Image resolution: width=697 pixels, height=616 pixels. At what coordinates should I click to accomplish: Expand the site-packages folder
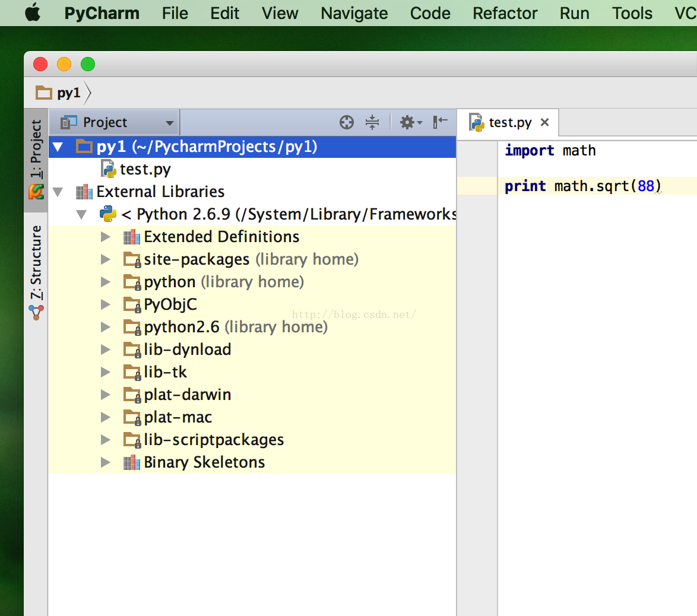pyautogui.click(x=105, y=259)
